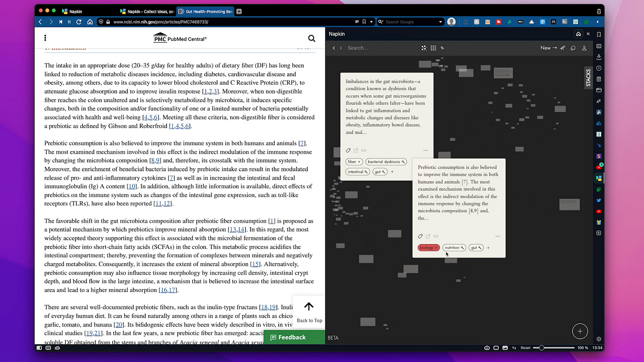Click the chain link icon on dysbiosis note
644x362 pixels.
[363, 150]
